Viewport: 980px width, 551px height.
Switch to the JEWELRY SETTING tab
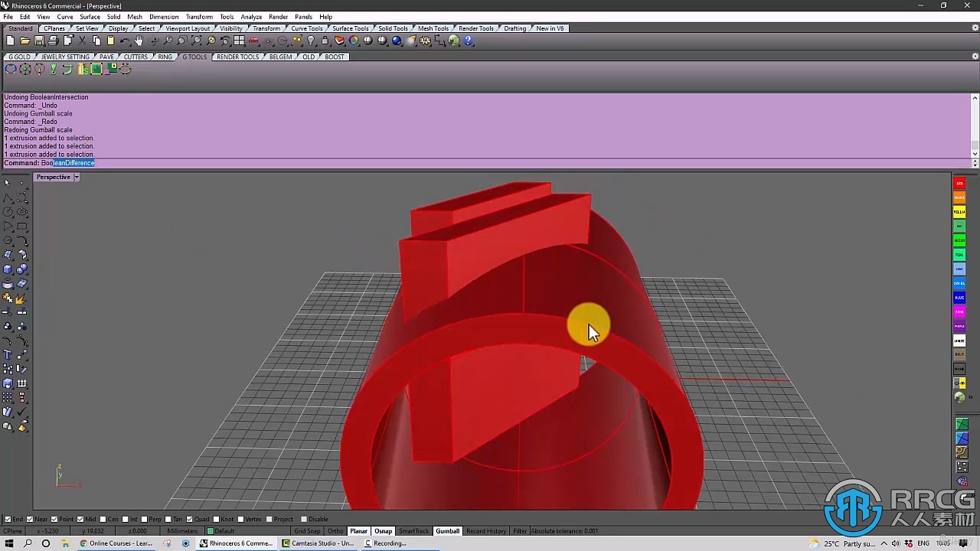click(x=65, y=57)
